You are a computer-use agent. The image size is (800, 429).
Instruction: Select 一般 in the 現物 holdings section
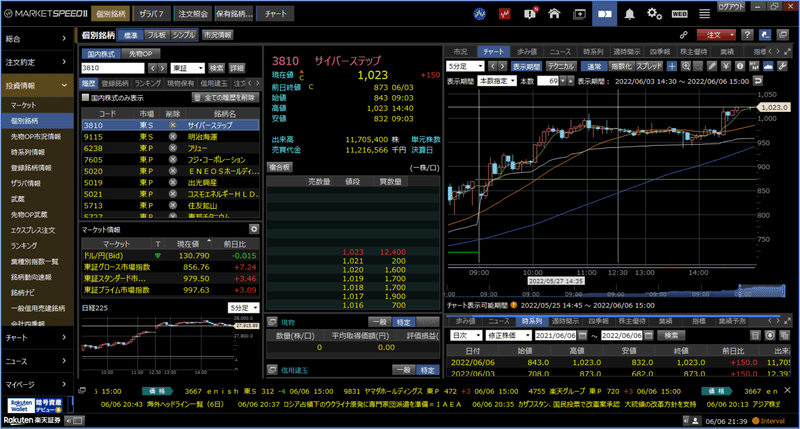pos(380,322)
